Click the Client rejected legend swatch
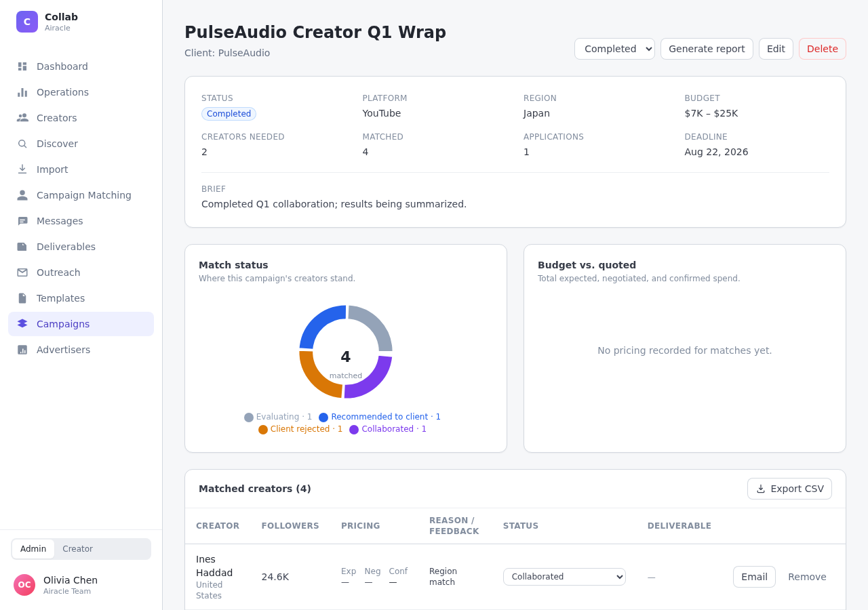 (x=263, y=430)
